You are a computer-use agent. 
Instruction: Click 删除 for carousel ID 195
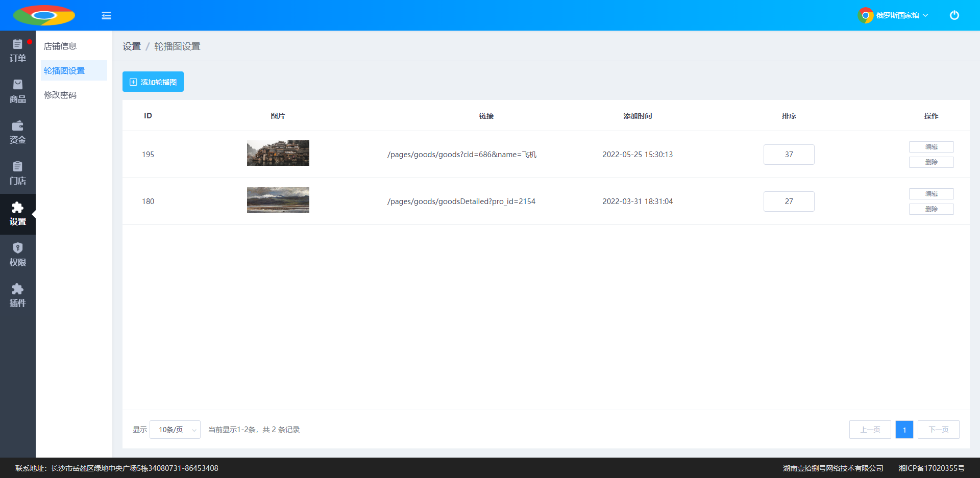click(x=931, y=162)
